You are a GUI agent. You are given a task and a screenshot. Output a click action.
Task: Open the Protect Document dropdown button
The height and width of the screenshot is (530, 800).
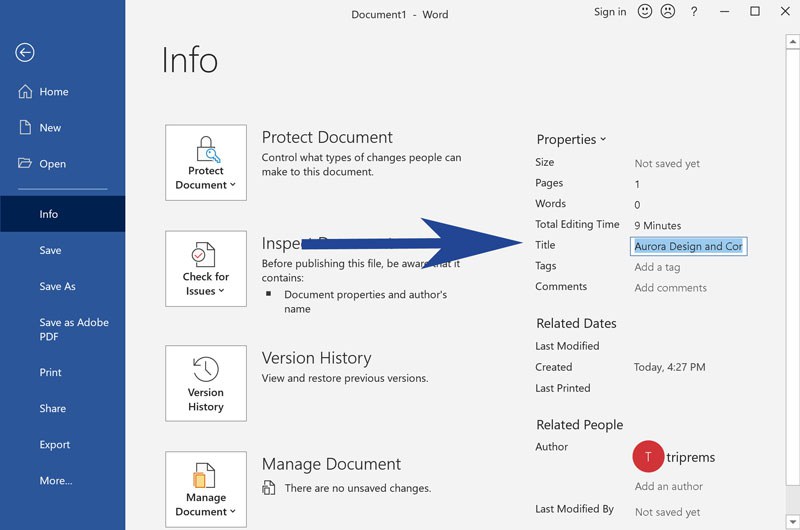[206, 163]
